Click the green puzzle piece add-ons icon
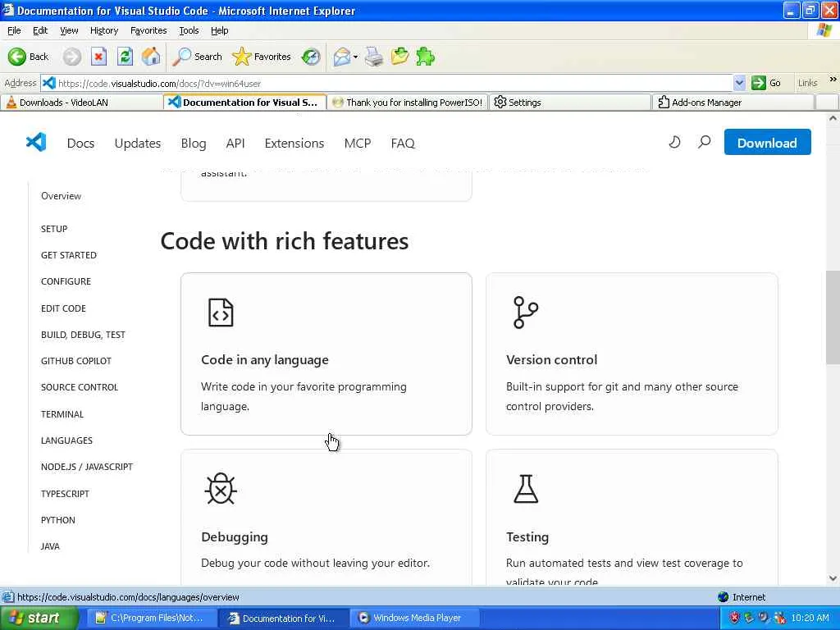 point(426,57)
